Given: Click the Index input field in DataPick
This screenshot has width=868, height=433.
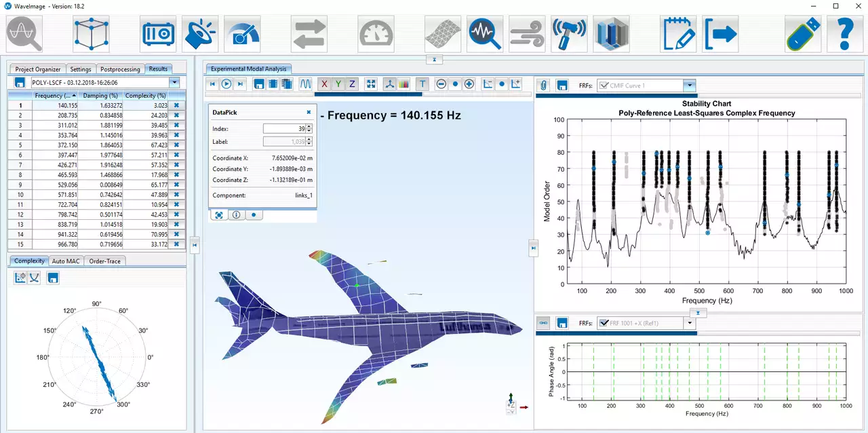Looking at the screenshot, I should 283,128.
